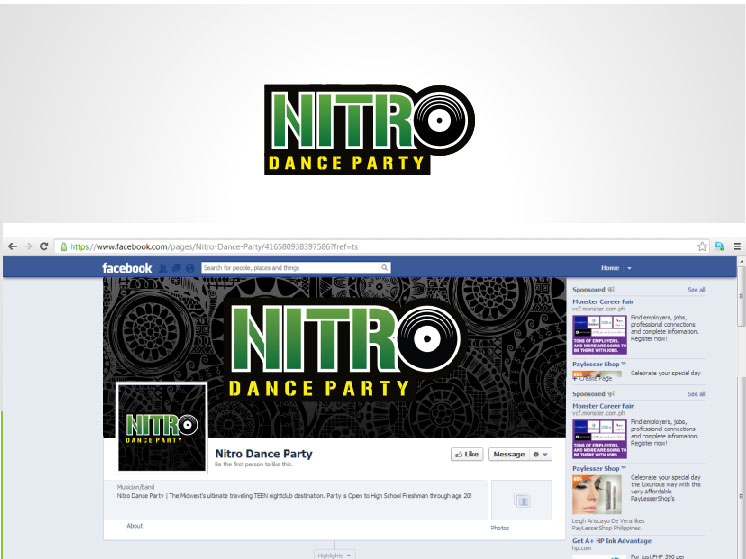
Task: Click the photos placeholder icon
Action: click(522, 500)
